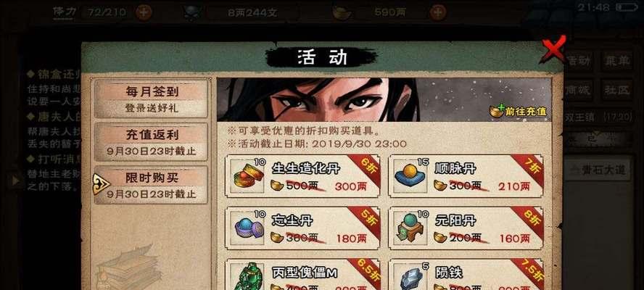The image size is (644, 290).
Task: Click the 忘尘丹 item icon
Action: (x=247, y=228)
